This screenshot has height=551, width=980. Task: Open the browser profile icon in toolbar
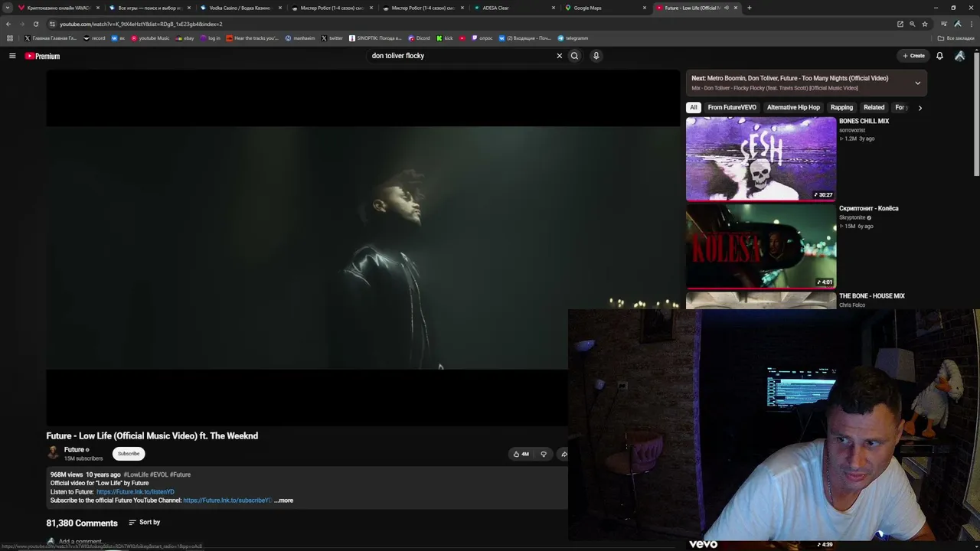tap(957, 24)
